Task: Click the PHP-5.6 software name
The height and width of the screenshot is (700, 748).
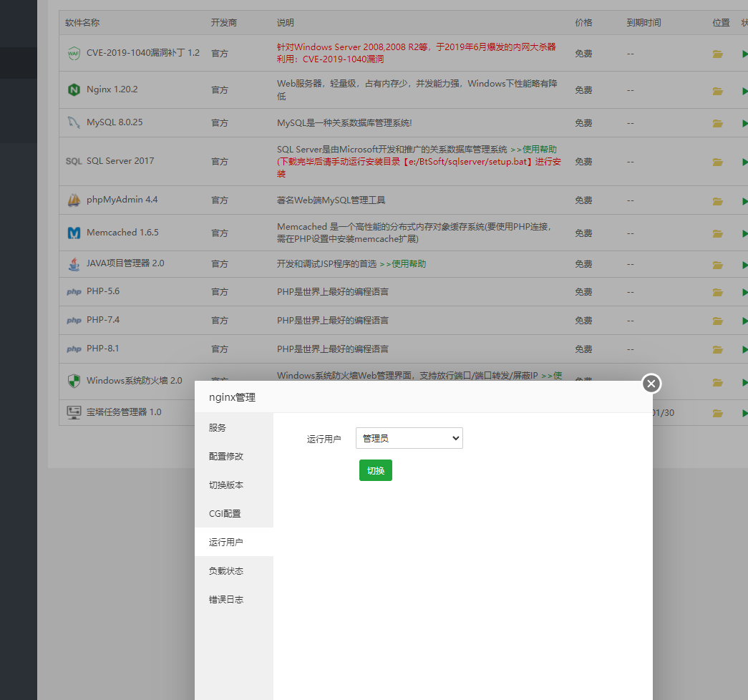Action: coord(103,291)
